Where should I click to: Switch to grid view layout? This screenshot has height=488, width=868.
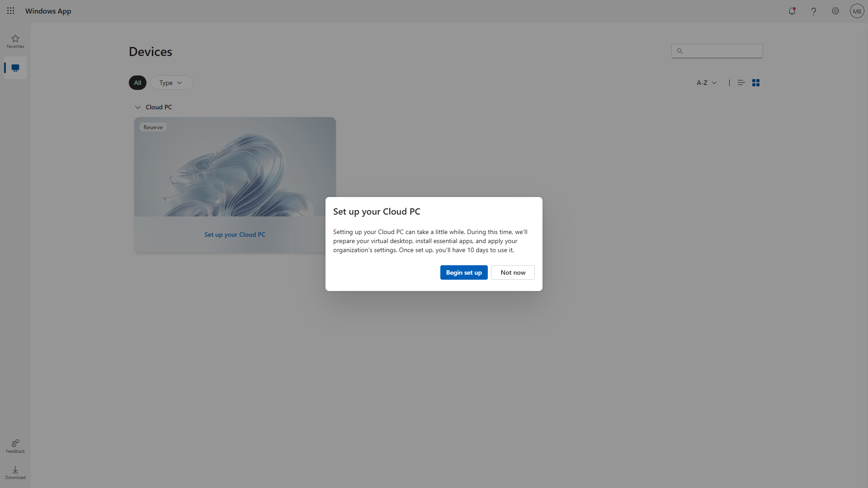(756, 83)
